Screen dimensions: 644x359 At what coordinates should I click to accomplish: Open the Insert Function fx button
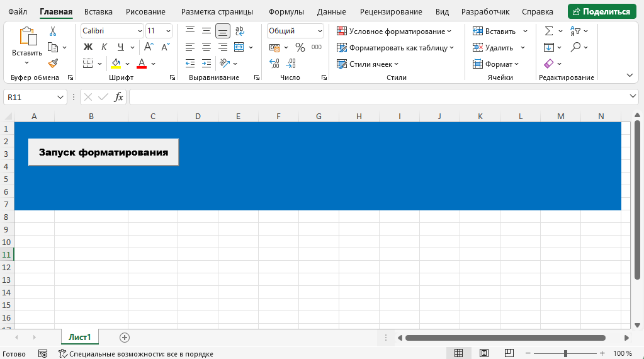coord(118,98)
